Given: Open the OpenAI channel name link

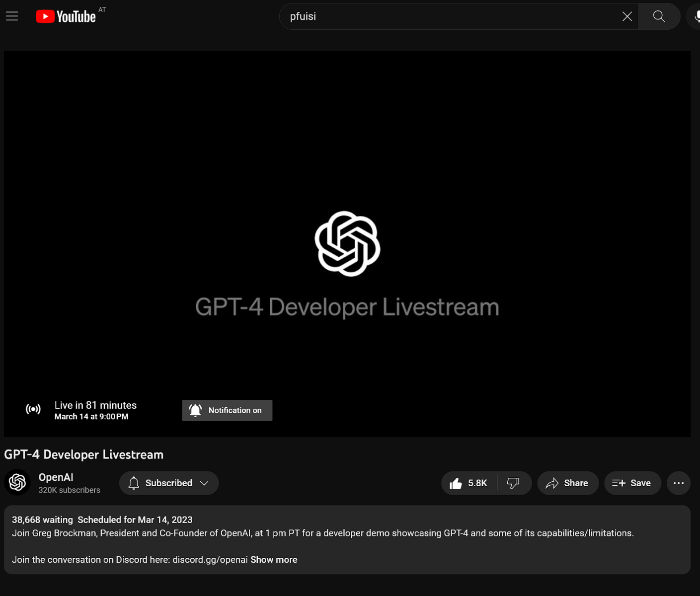Looking at the screenshot, I should pos(56,477).
